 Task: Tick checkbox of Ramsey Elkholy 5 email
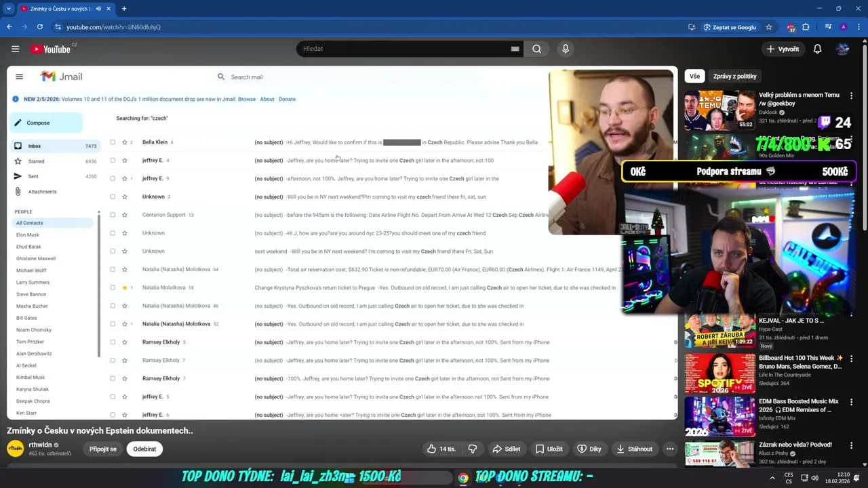113,342
